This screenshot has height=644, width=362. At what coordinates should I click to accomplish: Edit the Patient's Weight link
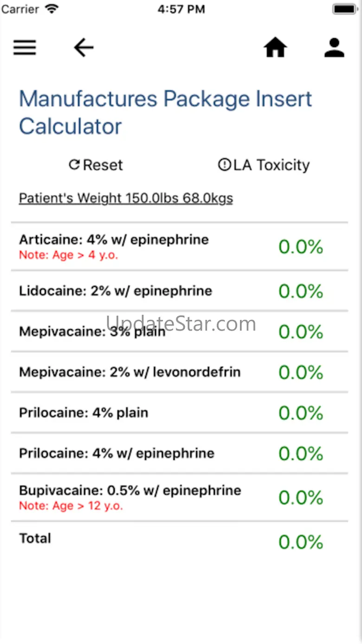pos(126,198)
